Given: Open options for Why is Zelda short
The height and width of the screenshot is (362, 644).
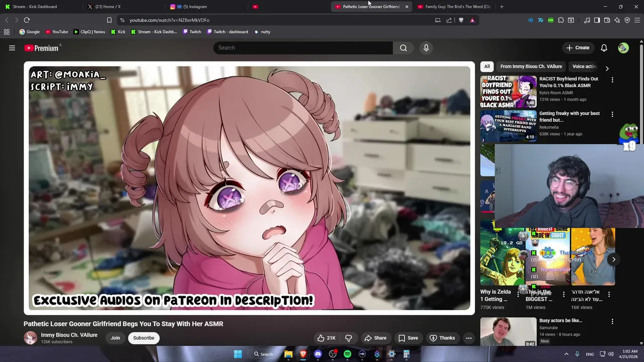Looking at the screenshot, I should 518,294.
